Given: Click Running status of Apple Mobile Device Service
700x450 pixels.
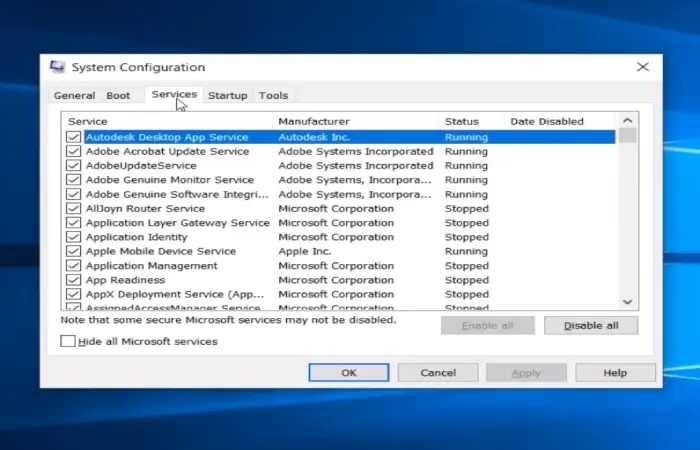Looking at the screenshot, I should [466, 251].
